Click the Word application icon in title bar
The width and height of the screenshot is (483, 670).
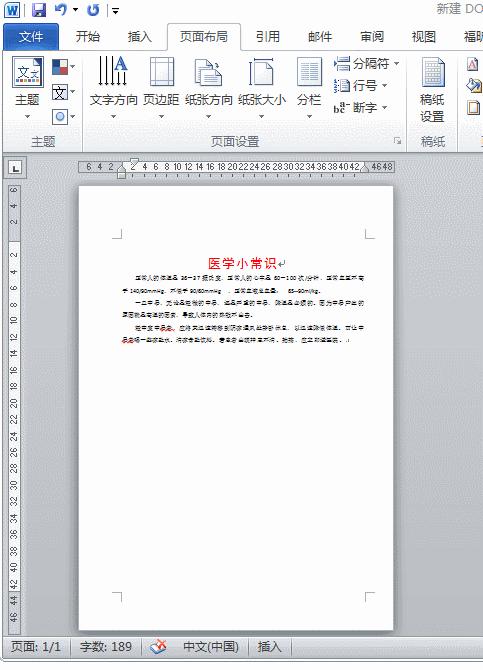tap(12, 9)
